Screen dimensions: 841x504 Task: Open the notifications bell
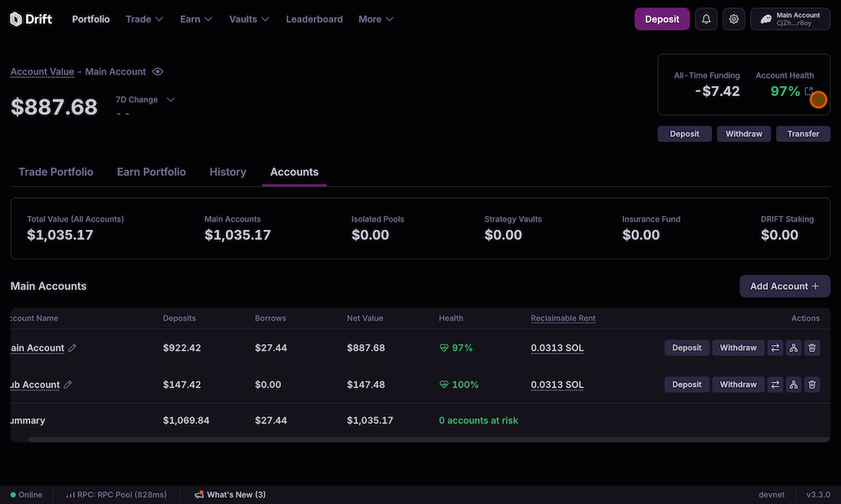tap(706, 19)
